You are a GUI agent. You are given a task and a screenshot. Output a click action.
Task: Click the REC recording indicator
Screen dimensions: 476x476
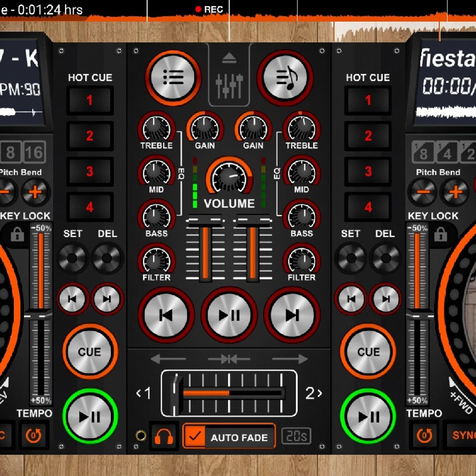point(209,10)
